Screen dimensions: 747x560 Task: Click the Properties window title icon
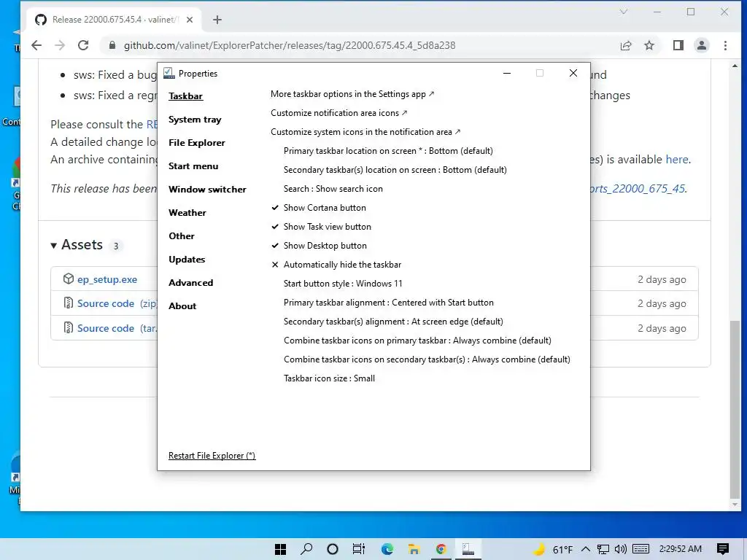point(169,74)
